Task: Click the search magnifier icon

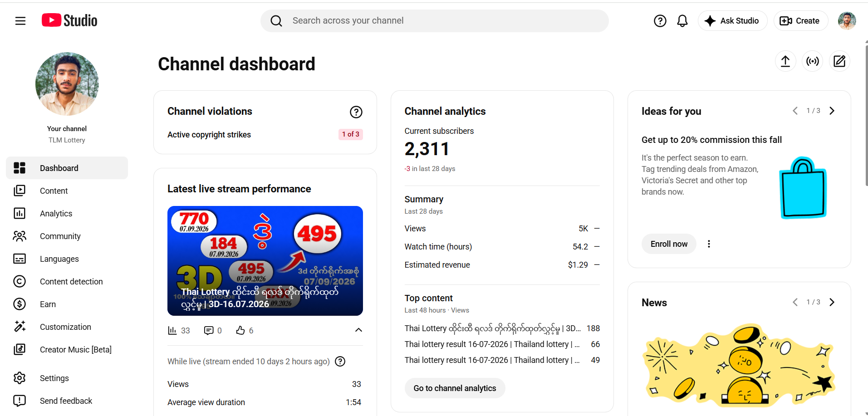Action: (276, 21)
